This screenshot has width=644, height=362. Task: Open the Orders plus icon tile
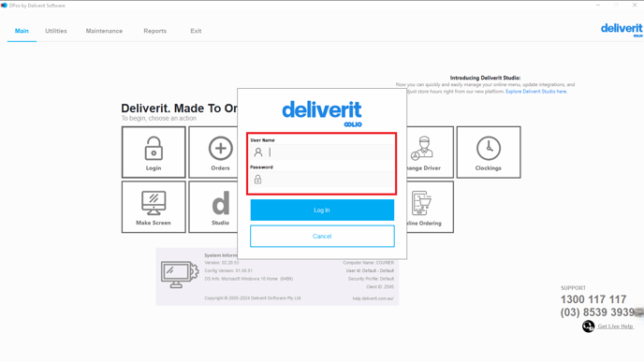(213, 152)
